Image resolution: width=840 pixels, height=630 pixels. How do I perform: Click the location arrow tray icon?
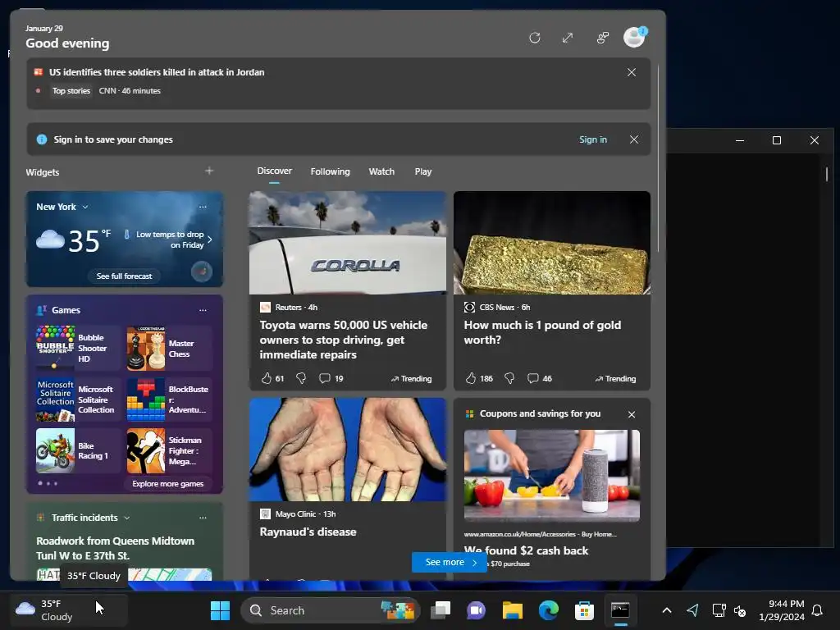point(692,610)
